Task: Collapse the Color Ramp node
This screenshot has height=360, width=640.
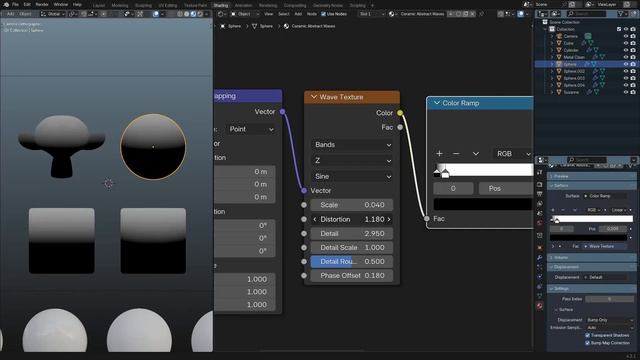Action: [x=436, y=103]
